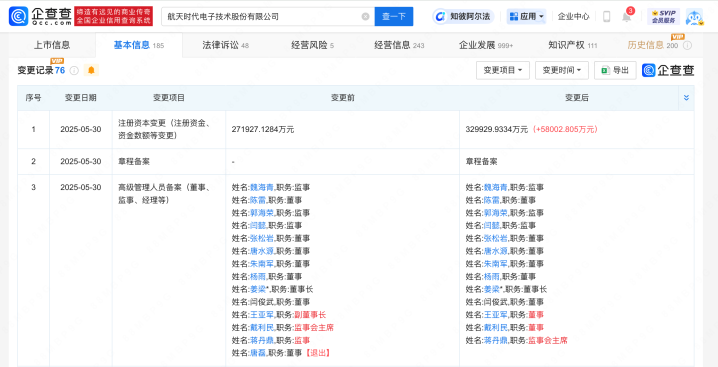The width and height of the screenshot is (718, 367).
Task: Click the 注册资本变更 item cell
Action: pyautogui.click(x=169, y=129)
